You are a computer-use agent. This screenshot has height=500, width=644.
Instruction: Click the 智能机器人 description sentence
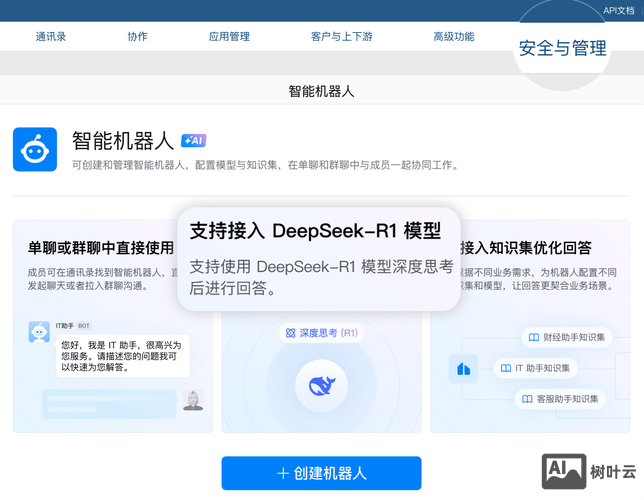(265, 165)
